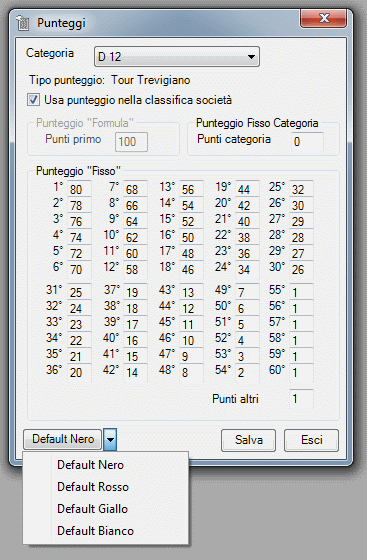Click the 55° place points field
Image resolution: width=367 pixels, height=560 pixels.
(x=301, y=292)
